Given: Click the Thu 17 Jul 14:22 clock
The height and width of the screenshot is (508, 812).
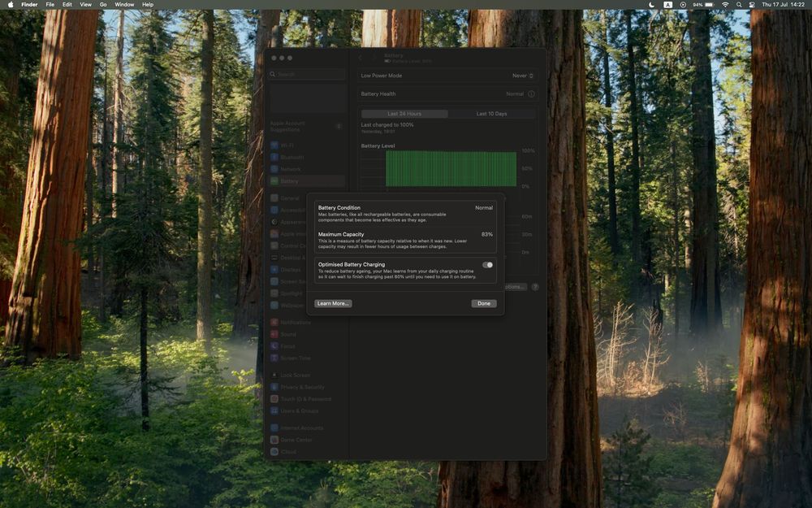Looking at the screenshot, I should point(783,5).
